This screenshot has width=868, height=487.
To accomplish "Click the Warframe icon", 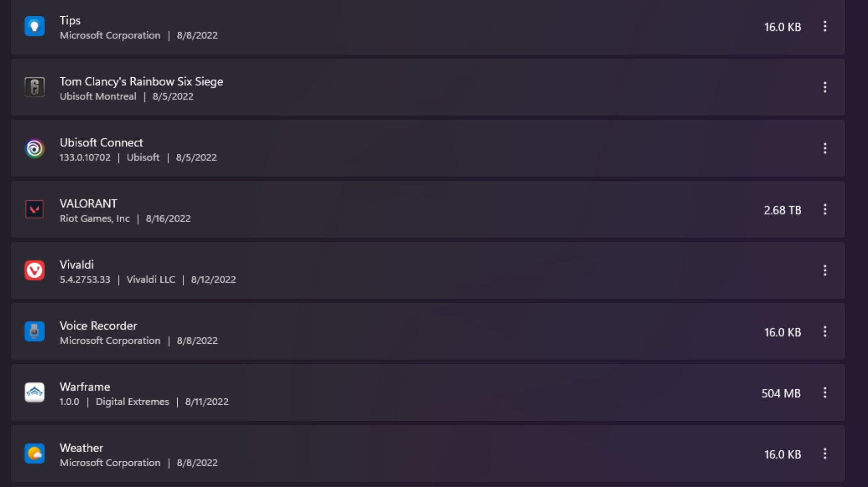I will 34,392.
